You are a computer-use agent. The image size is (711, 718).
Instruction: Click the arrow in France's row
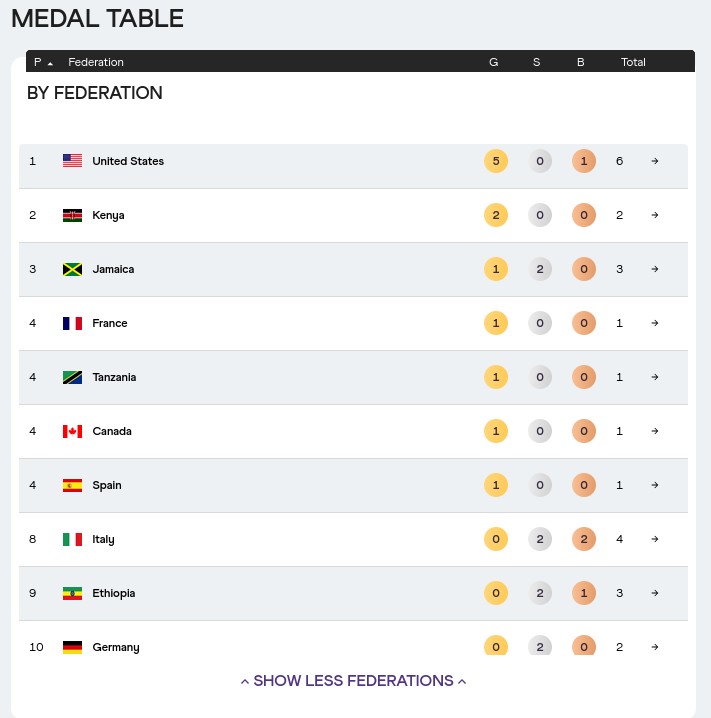click(655, 323)
